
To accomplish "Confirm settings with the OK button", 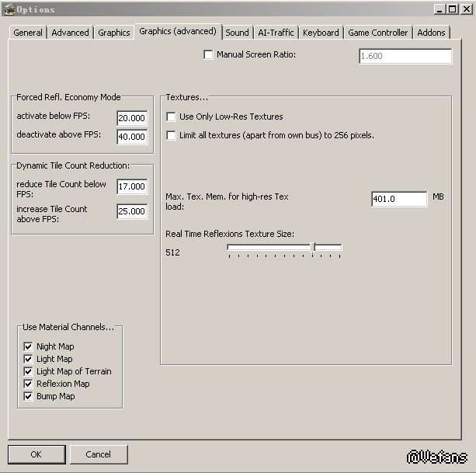I will pos(36,454).
